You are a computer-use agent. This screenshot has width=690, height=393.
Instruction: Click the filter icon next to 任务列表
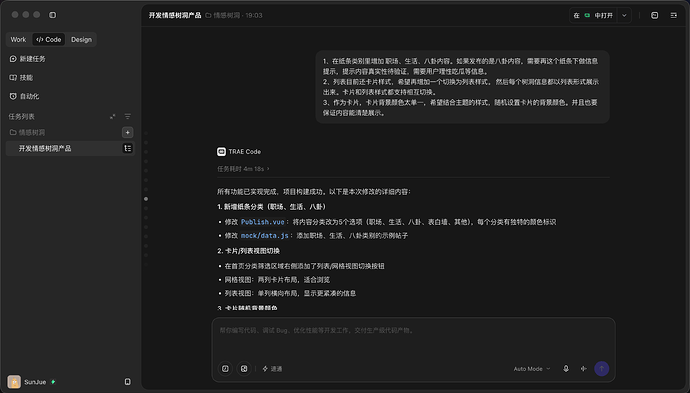128,117
